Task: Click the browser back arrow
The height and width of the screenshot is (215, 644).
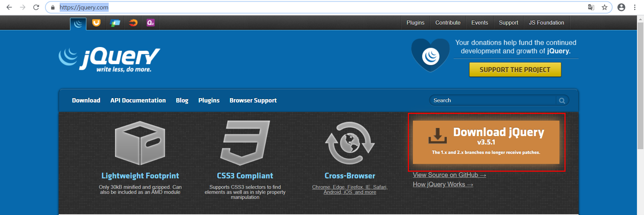Action: point(9,7)
